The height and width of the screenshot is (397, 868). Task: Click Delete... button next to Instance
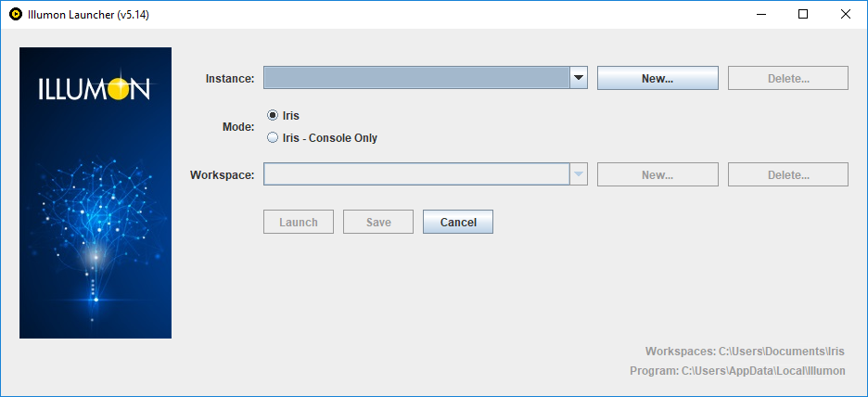pos(788,78)
